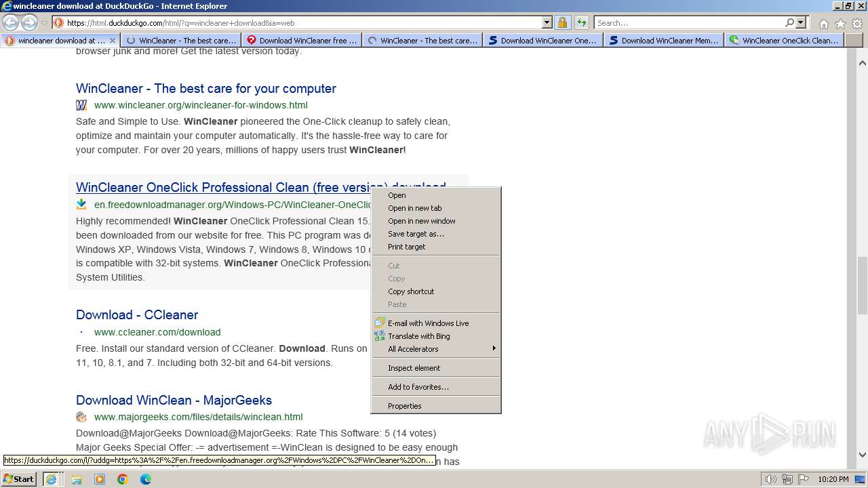Image resolution: width=868 pixels, height=488 pixels.
Task: Click into the address bar URL field
Action: coord(303,22)
